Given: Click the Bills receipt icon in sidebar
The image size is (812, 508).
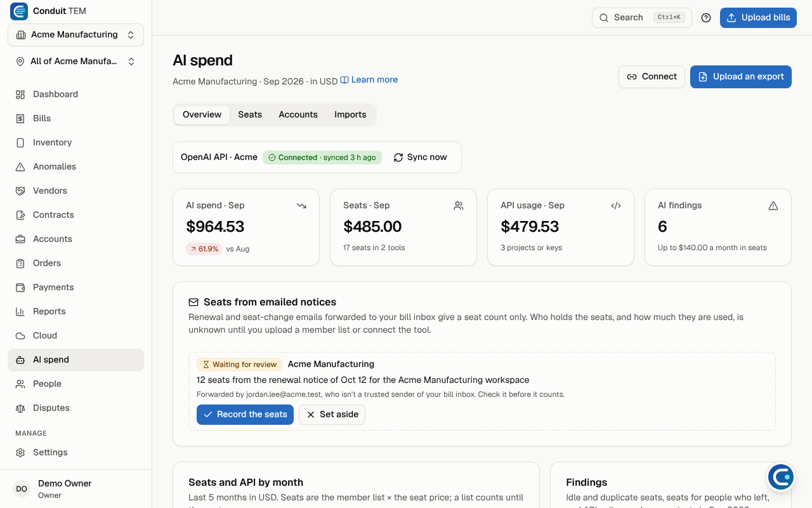Looking at the screenshot, I should 20,118.
